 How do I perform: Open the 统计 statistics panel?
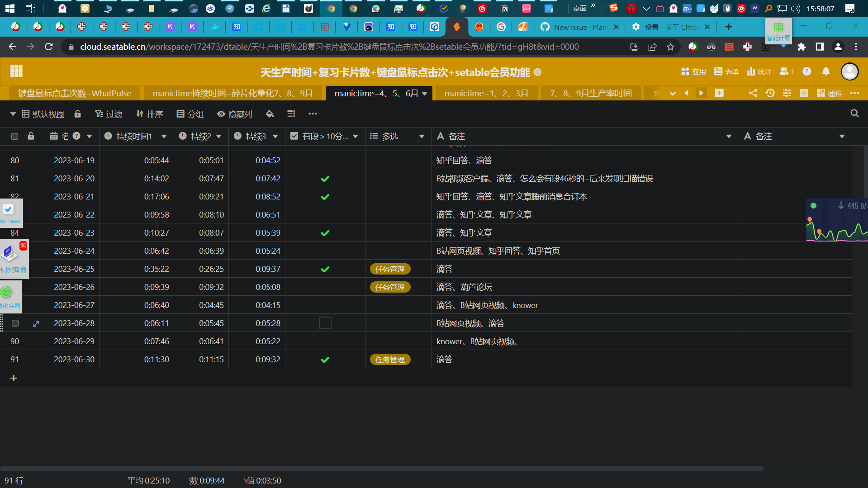tap(759, 71)
